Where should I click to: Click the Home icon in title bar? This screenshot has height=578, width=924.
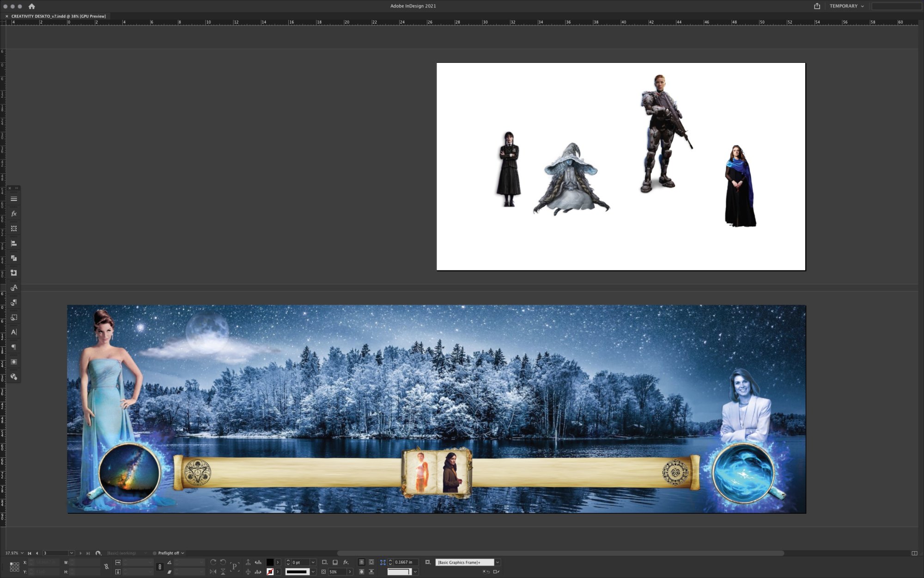pyautogui.click(x=31, y=6)
